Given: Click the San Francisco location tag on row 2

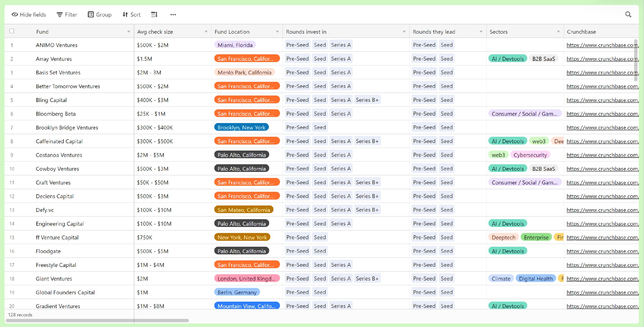Looking at the screenshot, I should (245, 58).
